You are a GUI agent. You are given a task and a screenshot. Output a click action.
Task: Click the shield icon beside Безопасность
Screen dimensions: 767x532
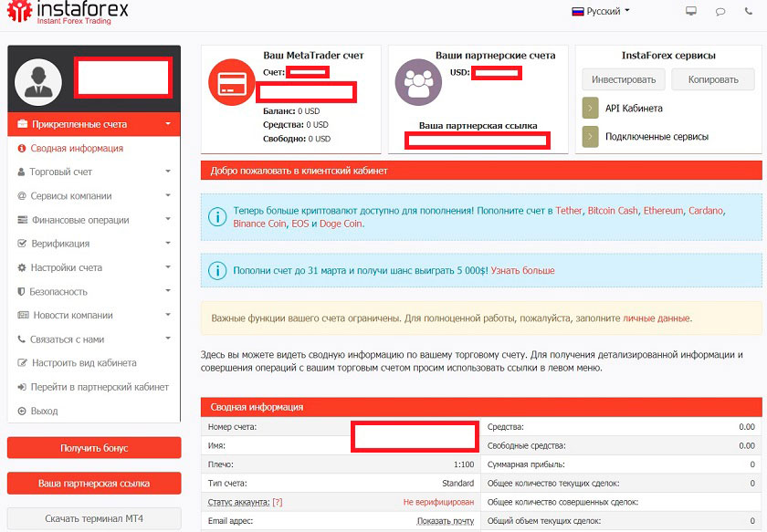tap(21, 291)
